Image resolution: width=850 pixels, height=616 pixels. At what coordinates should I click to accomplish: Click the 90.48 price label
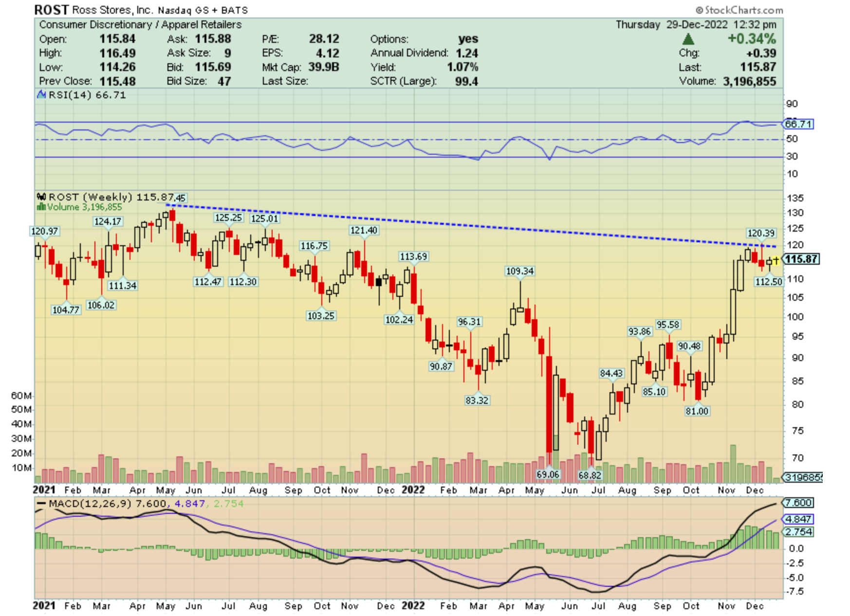689,346
